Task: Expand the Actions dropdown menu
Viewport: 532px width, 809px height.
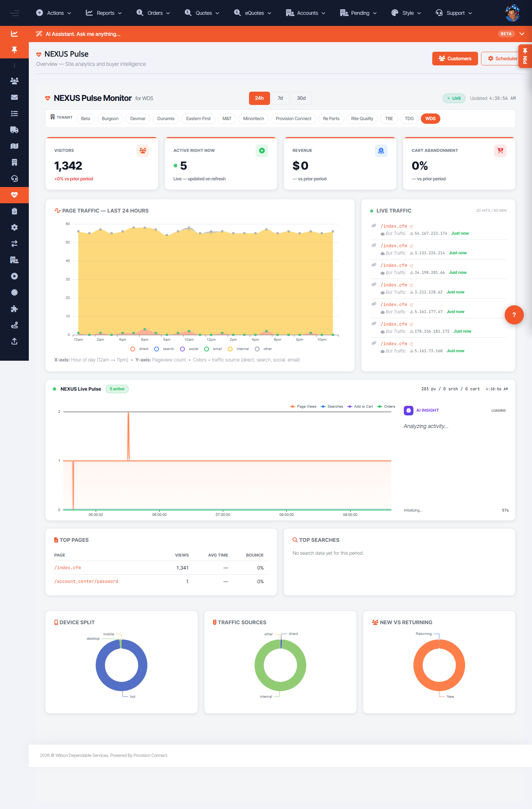Action: tap(54, 13)
